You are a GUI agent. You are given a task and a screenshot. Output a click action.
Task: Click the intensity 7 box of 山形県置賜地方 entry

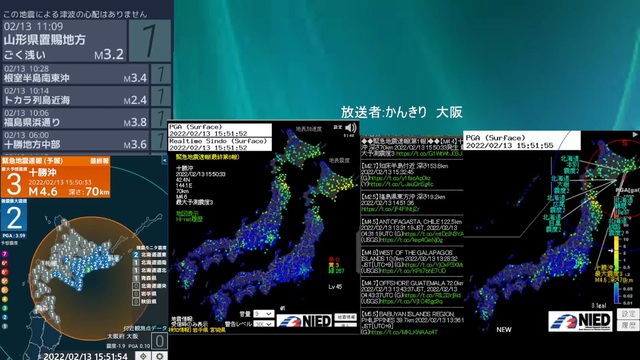150,41
